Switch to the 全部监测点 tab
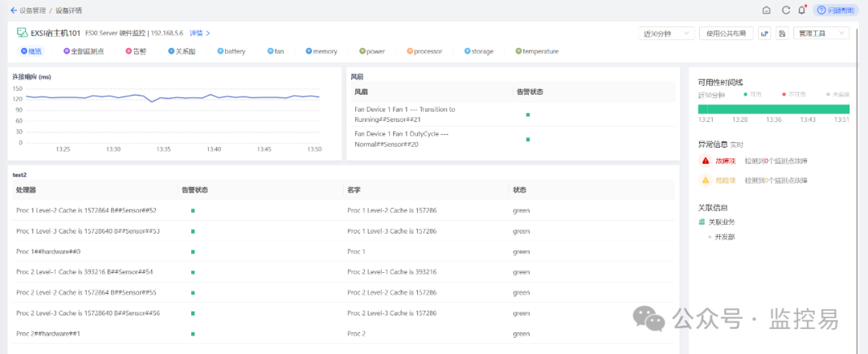The height and width of the screenshot is (354, 868). coord(84,51)
